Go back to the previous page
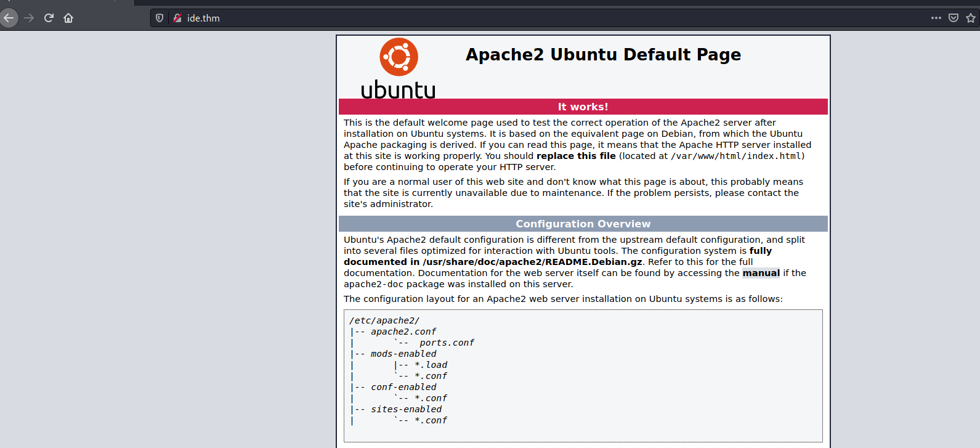The width and height of the screenshot is (980, 448). pyautogui.click(x=9, y=18)
